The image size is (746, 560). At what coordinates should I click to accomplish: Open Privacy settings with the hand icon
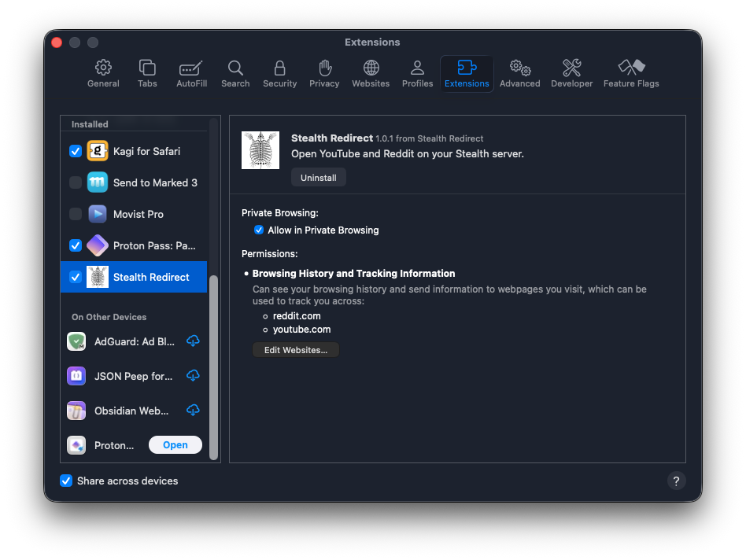tap(324, 74)
